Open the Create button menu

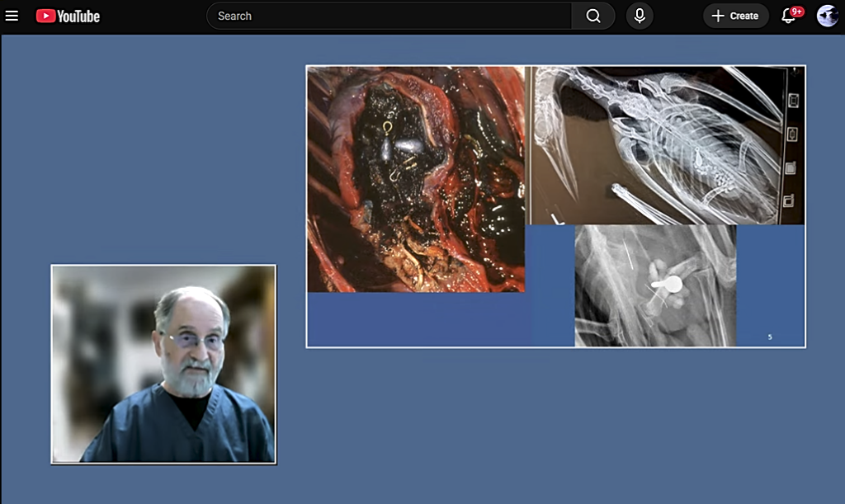tap(735, 16)
